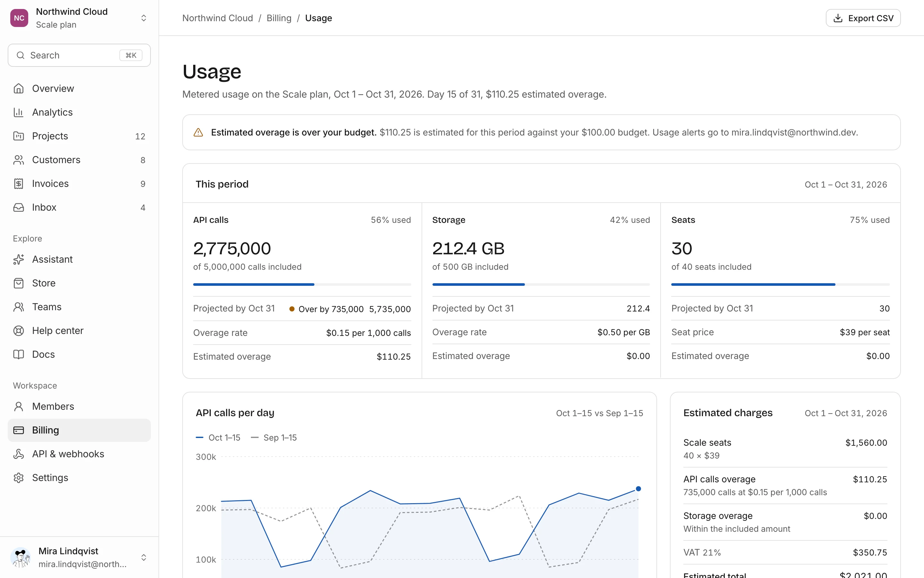Viewport: 924px width, 578px height.
Task: Click the Sep 1–15 legend entry
Action: click(274, 437)
